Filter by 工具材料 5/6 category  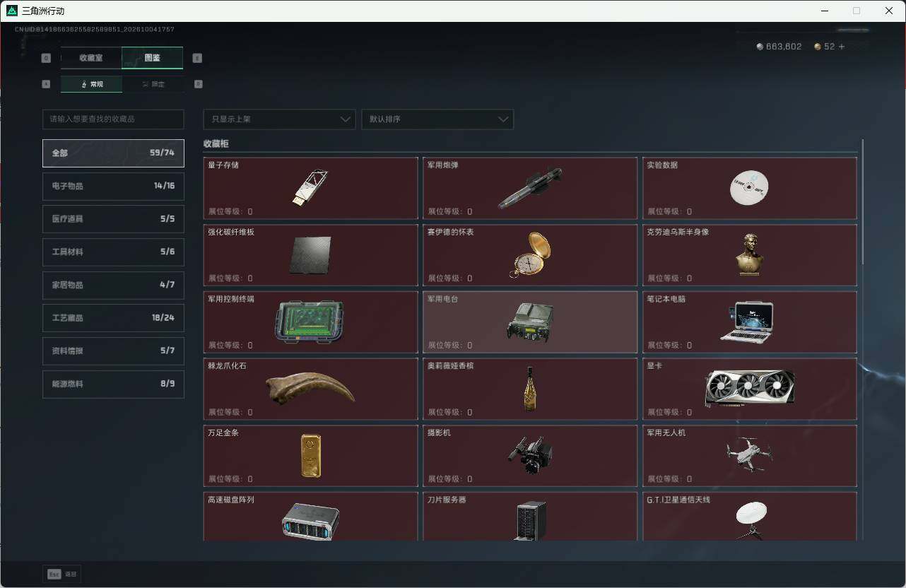pos(113,252)
